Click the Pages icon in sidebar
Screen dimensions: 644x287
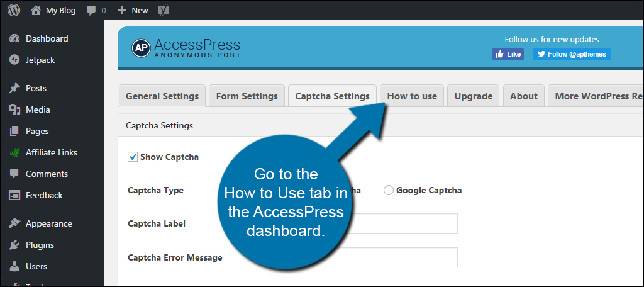pos(14,131)
